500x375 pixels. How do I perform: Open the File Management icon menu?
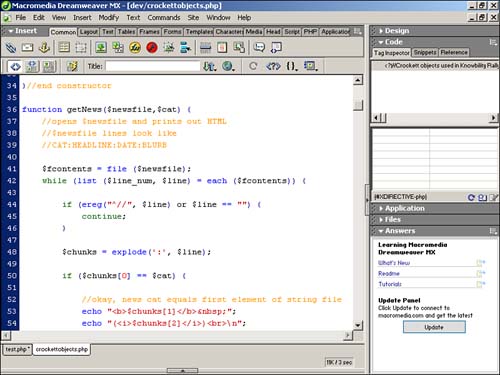210,66
